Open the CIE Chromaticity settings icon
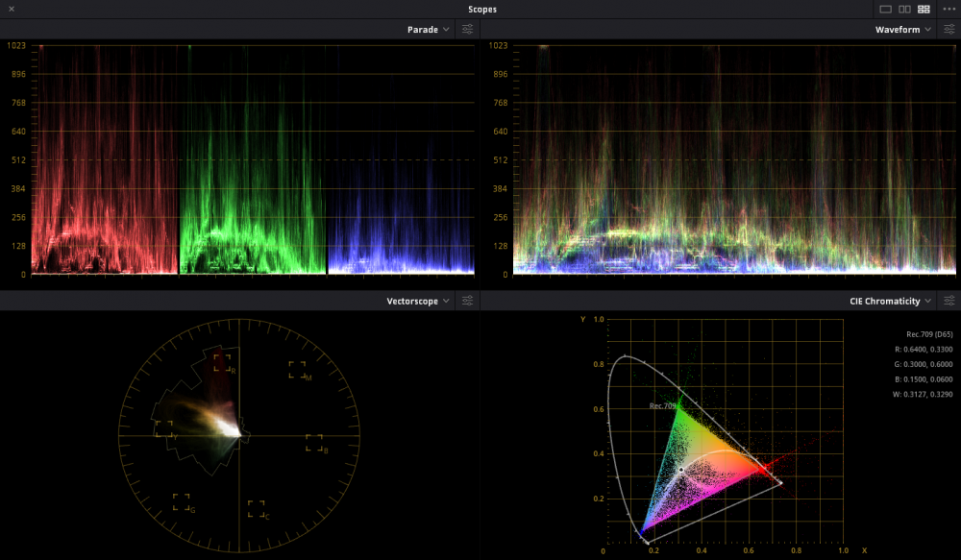 (x=948, y=301)
